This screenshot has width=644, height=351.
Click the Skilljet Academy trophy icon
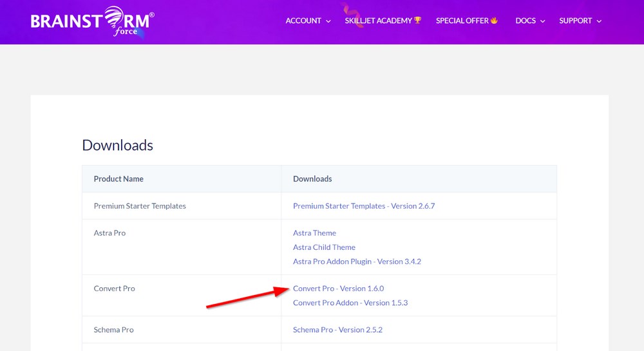click(x=418, y=20)
